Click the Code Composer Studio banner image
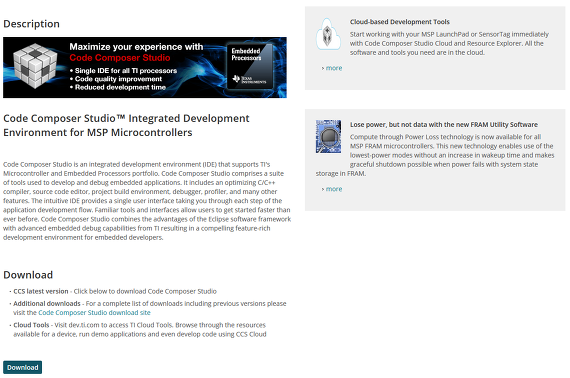The image size is (570, 378). (145, 67)
